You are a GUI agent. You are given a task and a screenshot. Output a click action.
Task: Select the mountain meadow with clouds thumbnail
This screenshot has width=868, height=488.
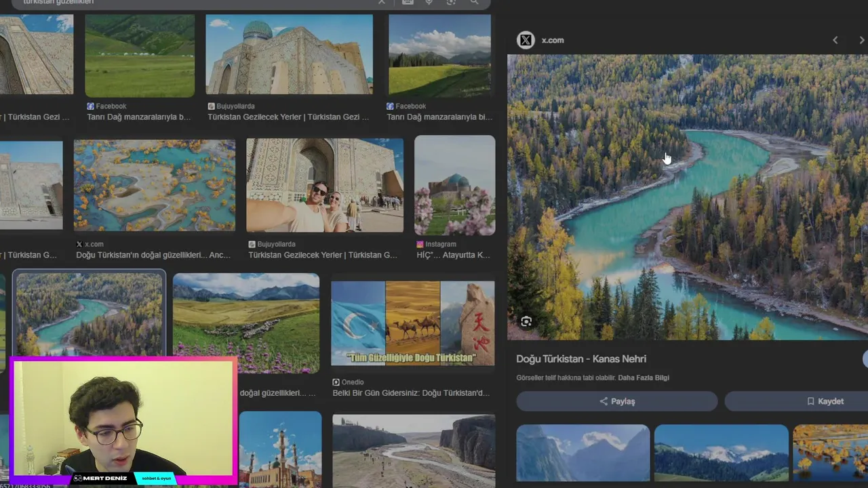pyautogui.click(x=439, y=56)
